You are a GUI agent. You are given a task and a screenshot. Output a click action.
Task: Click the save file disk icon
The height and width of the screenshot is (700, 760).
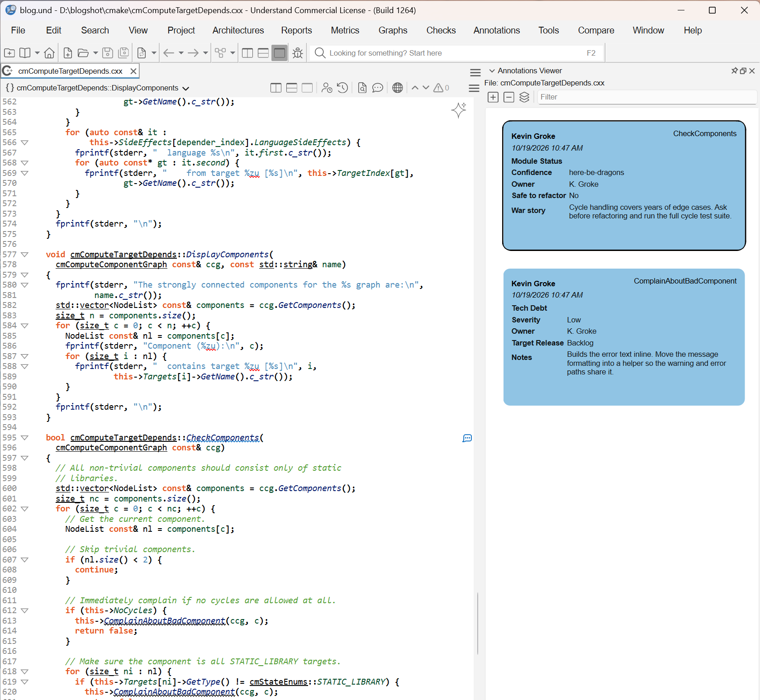tap(108, 53)
